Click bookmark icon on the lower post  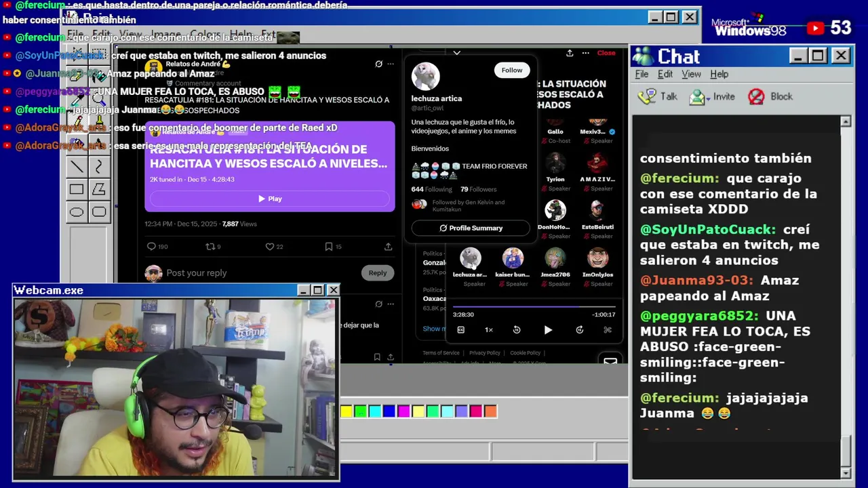(x=377, y=357)
